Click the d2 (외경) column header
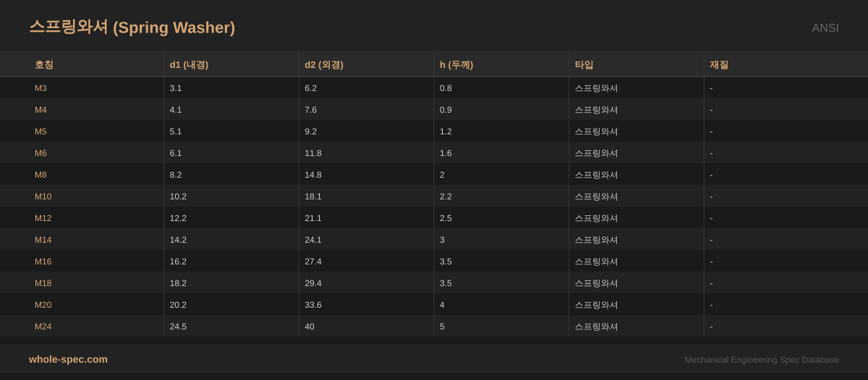This screenshot has height=380, width=868. pos(324,64)
